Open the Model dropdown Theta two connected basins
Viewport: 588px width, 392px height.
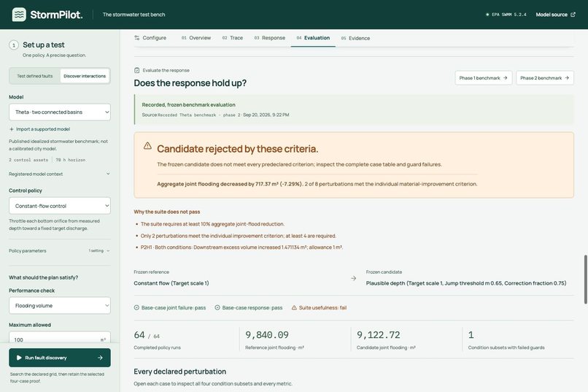pyautogui.click(x=60, y=112)
